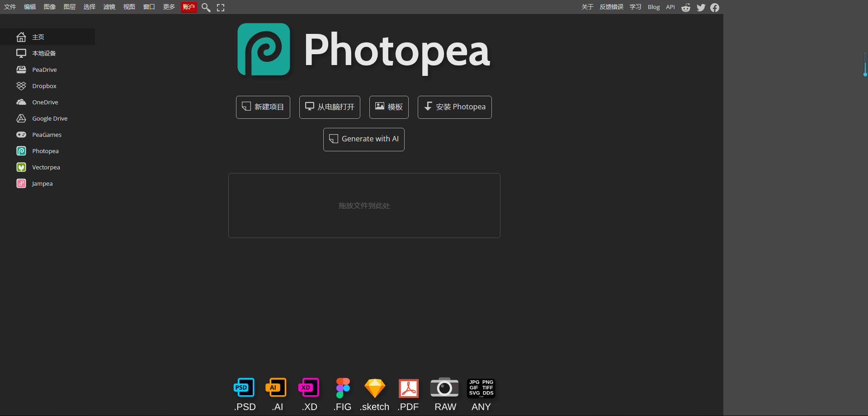Click the .PSD format icon

click(x=245, y=388)
